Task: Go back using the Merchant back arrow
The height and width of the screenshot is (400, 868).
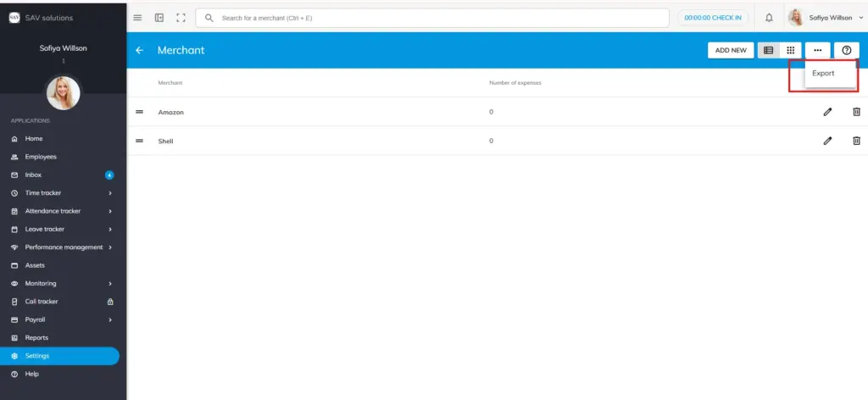Action: click(x=140, y=50)
